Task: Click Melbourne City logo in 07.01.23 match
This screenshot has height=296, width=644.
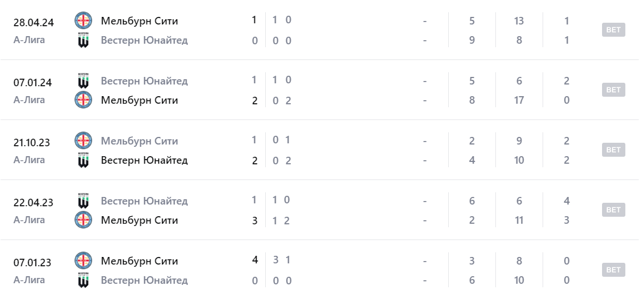Action: click(x=83, y=261)
